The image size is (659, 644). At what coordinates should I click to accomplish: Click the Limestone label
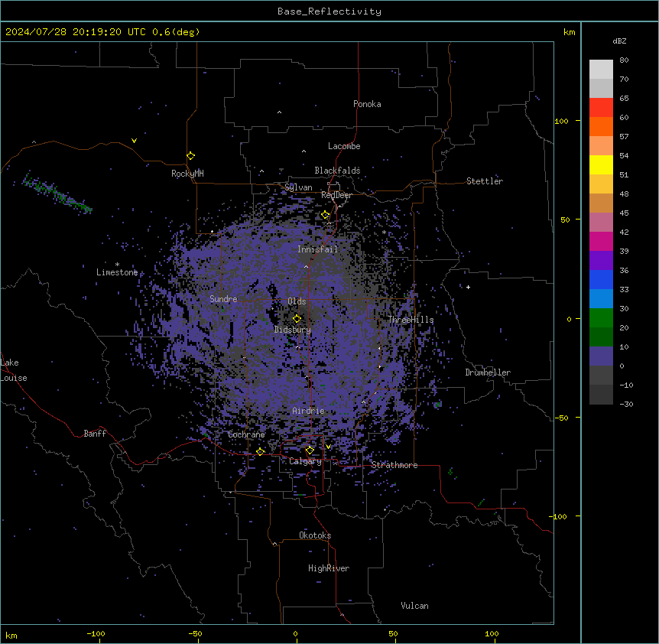[117, 272]
